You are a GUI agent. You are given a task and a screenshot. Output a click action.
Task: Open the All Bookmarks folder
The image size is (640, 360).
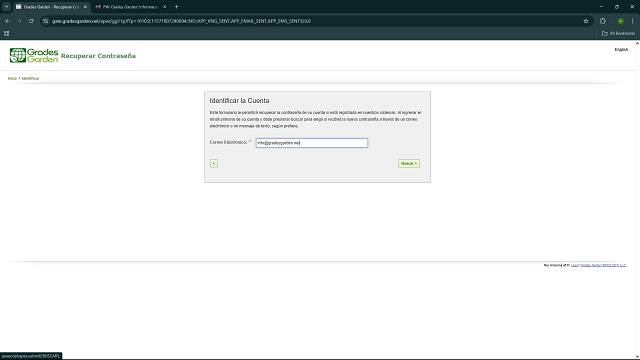[x=618, y=33]
